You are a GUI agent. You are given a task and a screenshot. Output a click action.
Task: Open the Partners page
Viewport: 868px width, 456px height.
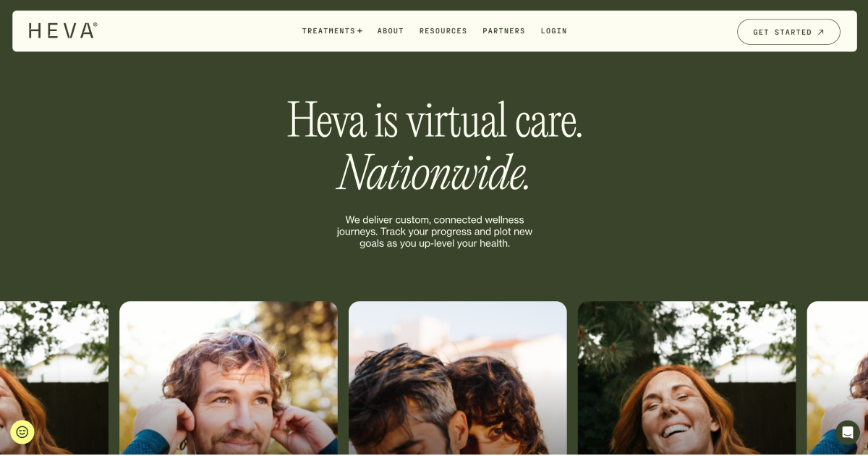point(504,31)
